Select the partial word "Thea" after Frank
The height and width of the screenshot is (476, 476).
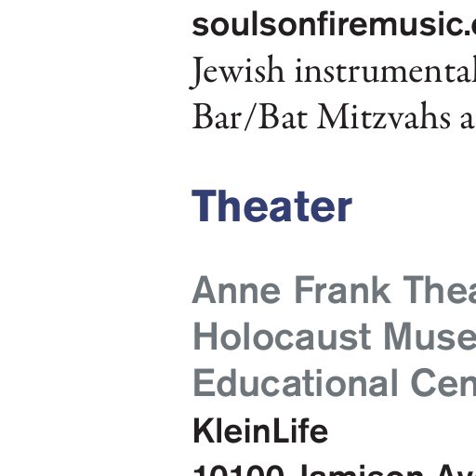(440, 290)
